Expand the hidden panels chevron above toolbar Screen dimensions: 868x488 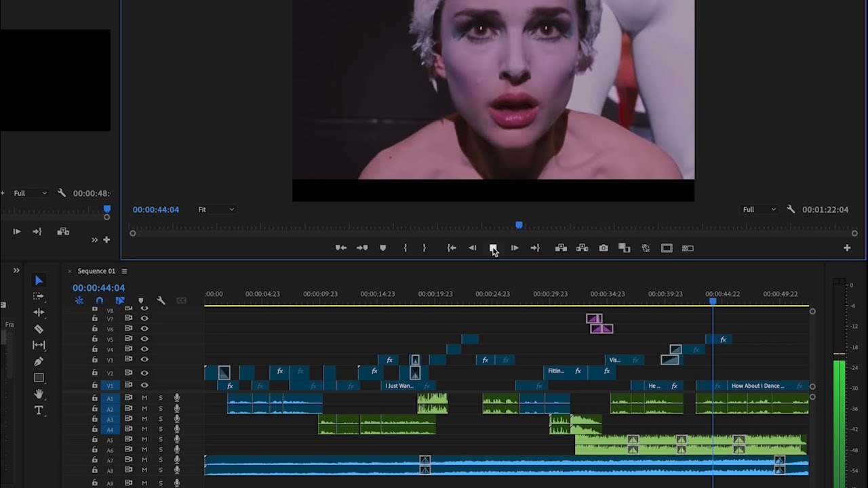click(16, 270)
